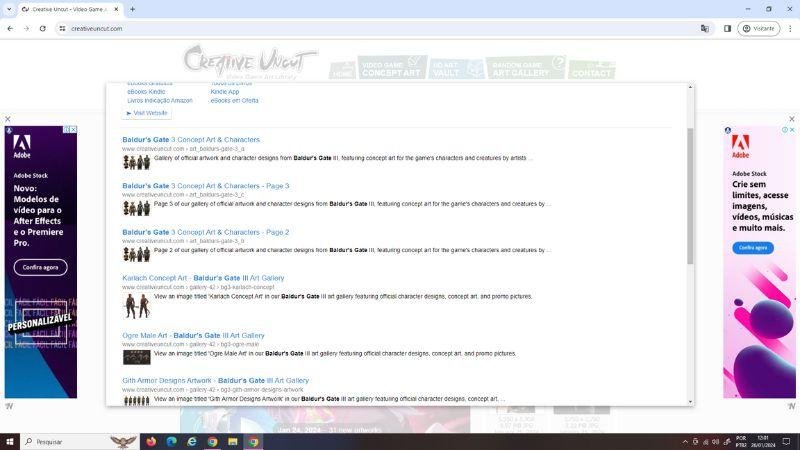Click thumbnail for Concept Art Page 3 result
Image resolution: width=800 pixels, height=450 pixels.
tap(137, 208)
